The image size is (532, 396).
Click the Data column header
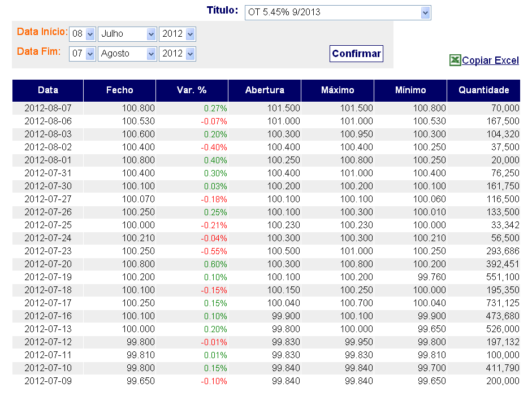point(48,90)
